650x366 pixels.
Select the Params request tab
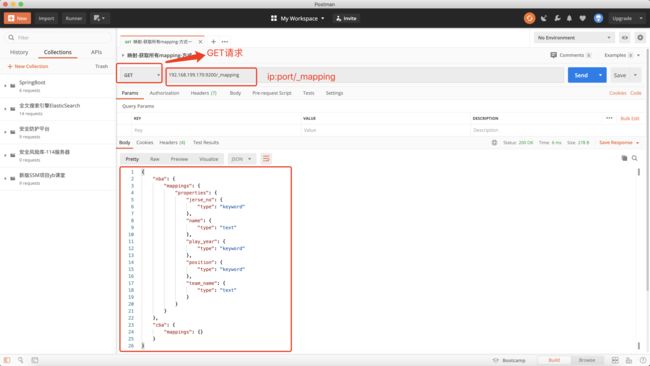click(x=130, y=93)
